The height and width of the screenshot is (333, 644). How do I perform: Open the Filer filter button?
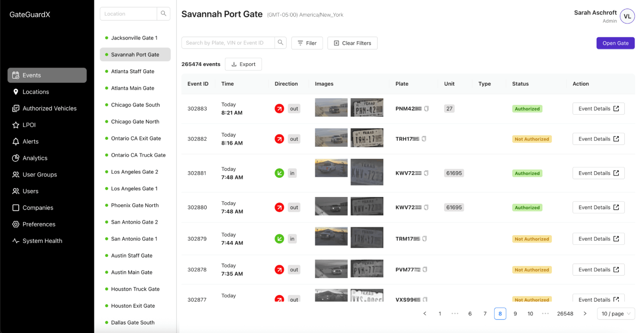pos(307,43)
